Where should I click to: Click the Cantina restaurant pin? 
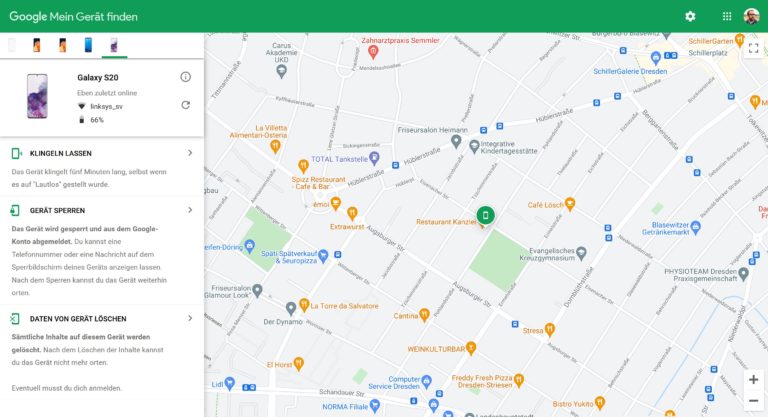425,315
